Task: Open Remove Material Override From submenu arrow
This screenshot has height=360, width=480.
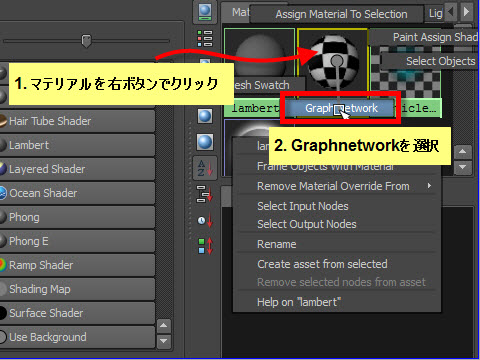Action: click(429, 186)
